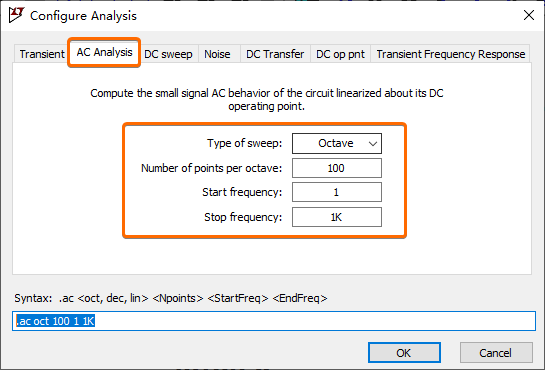Open the Octave sweep type combo box
The width and height of the screenshot is (545, 370).
pyautogui.click(x=337, y=143)
